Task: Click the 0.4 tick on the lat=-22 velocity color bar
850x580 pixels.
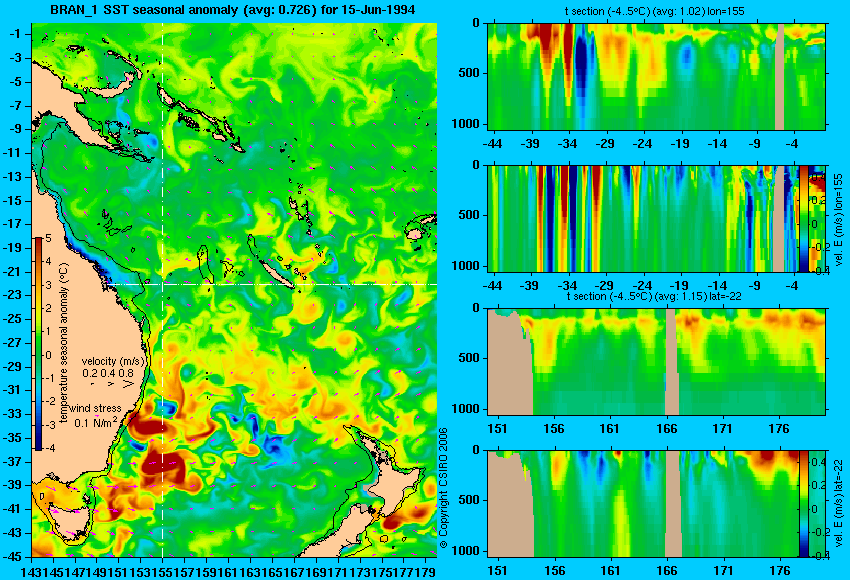Action: (819, 462)
